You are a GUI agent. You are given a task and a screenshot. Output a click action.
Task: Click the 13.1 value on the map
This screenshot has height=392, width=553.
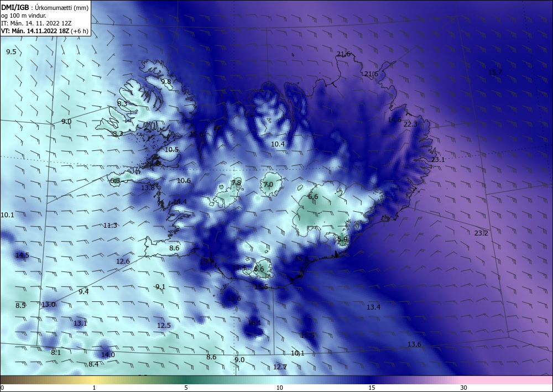pyautogui.click(x=80, y=323)
